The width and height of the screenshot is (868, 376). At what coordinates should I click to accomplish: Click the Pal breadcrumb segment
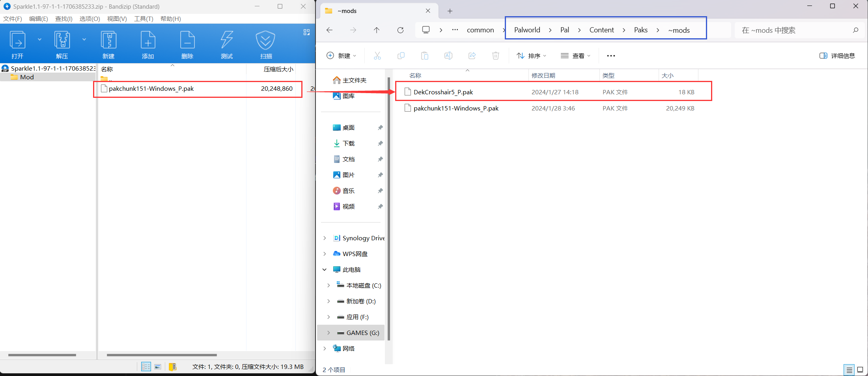tap(565, 30)
